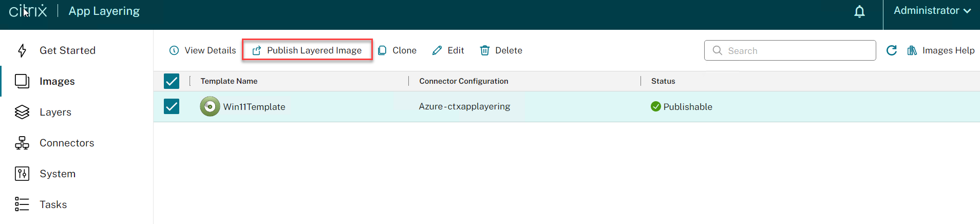Click the Get Started sidebar item
Screen dimensions: 980x224
point(67,50)
